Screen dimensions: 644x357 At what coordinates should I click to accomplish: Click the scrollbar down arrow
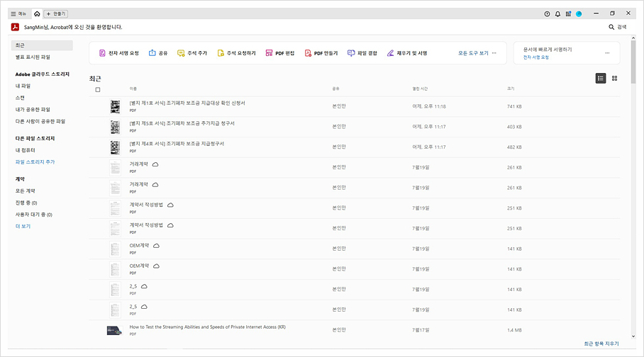coord(633,336)
